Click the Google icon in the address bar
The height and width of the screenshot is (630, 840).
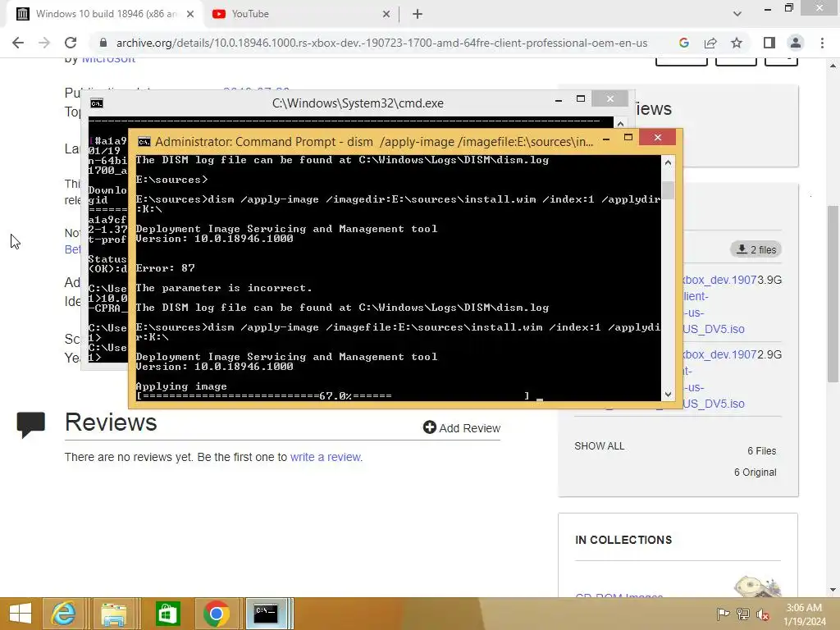[683, 43]
